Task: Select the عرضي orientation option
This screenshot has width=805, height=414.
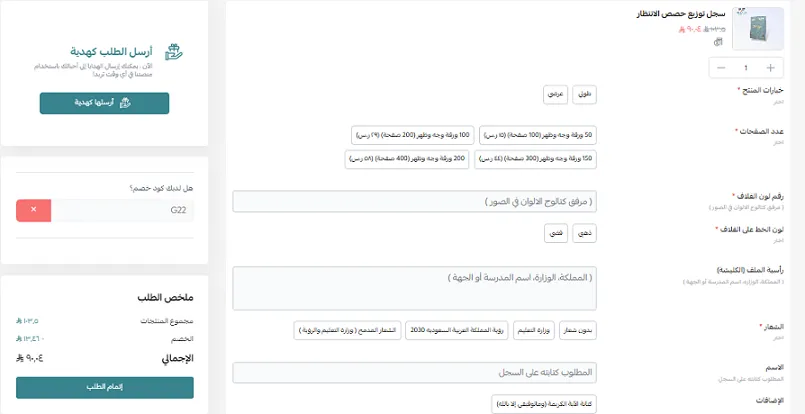Action: (555, 95)
